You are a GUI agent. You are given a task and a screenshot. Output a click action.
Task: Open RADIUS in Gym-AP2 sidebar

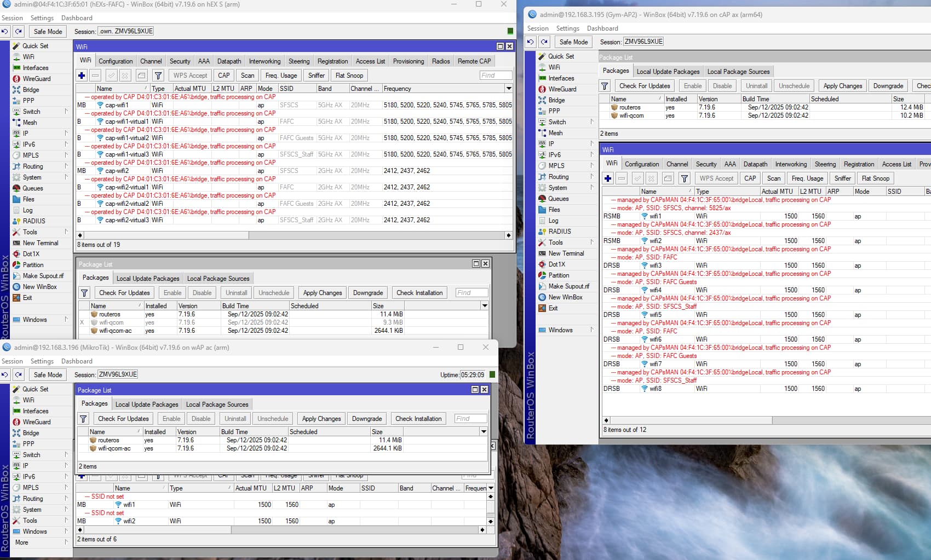click(559, 232)
